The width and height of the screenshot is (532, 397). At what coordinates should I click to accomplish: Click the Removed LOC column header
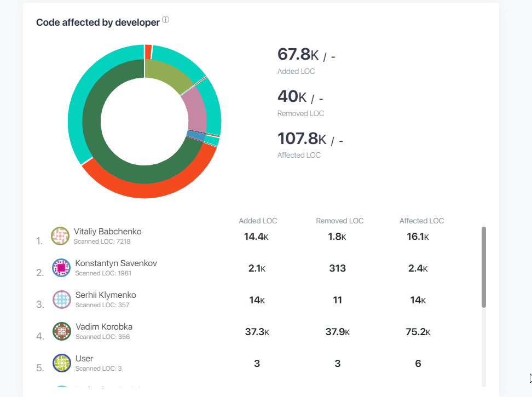[x=339, y=221]
